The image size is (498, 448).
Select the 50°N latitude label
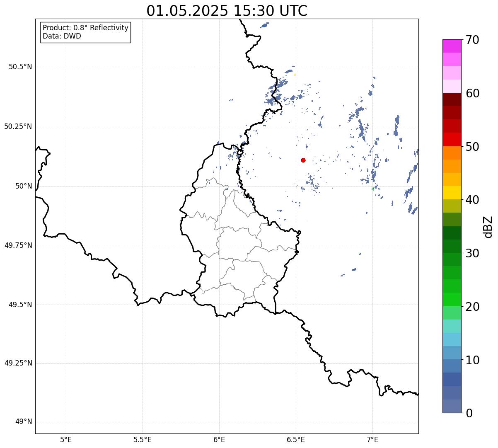[x=24, y=186]
